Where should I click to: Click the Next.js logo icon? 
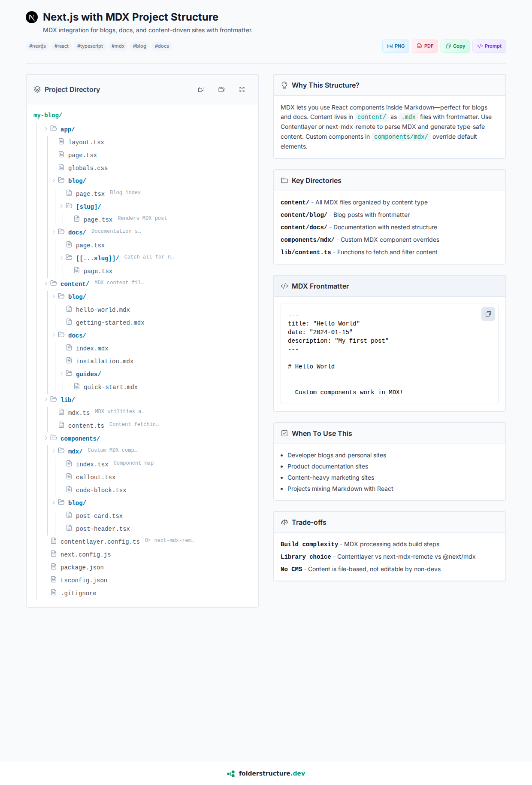pyautogui.click(x=32, y=17)
